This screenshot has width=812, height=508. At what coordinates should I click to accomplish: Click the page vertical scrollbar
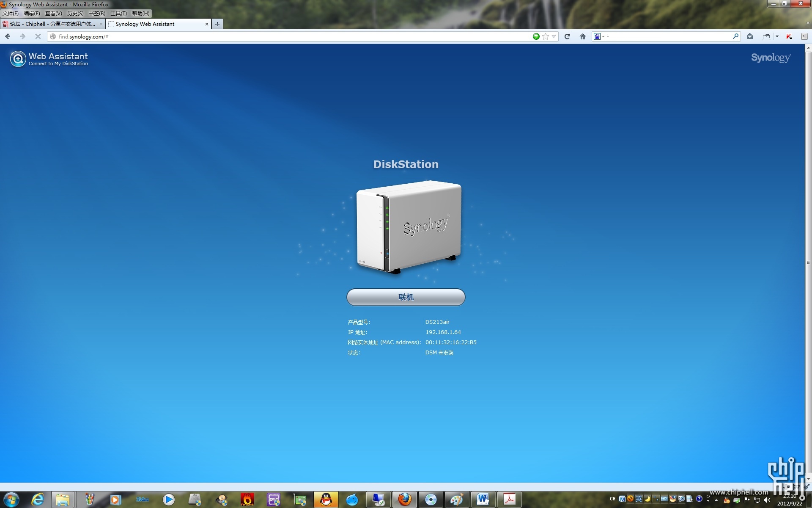tap(808, 262)
